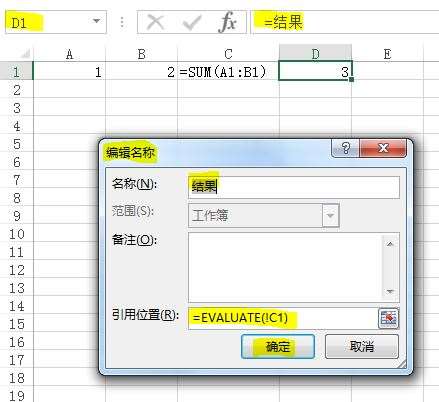
Task: Click the cancel X icon in formula bar
Action: point(155,22)
